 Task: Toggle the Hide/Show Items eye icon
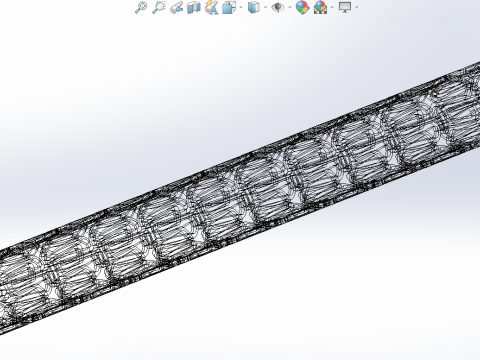278,7
